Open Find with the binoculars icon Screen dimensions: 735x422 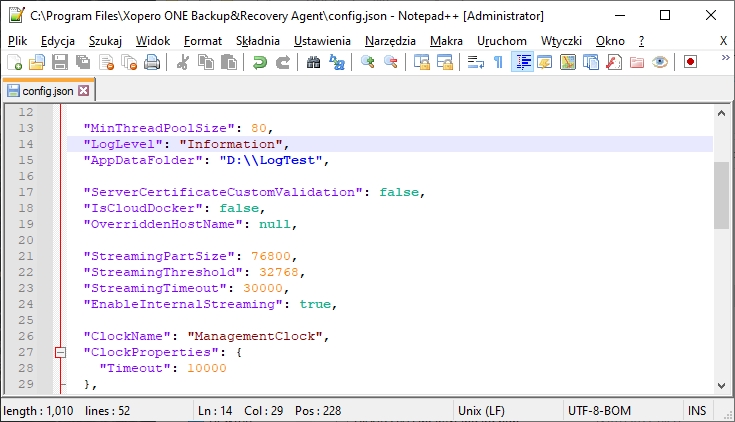coord(314,62)
